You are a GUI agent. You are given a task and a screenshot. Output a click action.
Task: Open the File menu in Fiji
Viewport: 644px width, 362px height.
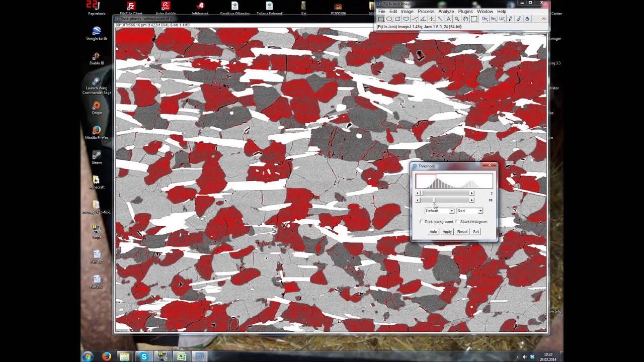click(x=382, y=11)
